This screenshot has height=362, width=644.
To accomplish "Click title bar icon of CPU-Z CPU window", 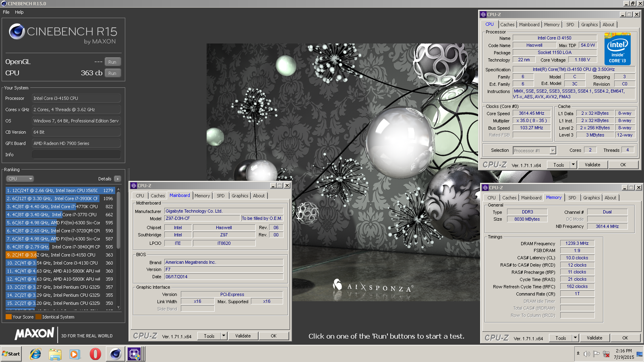I will (483, 14).
